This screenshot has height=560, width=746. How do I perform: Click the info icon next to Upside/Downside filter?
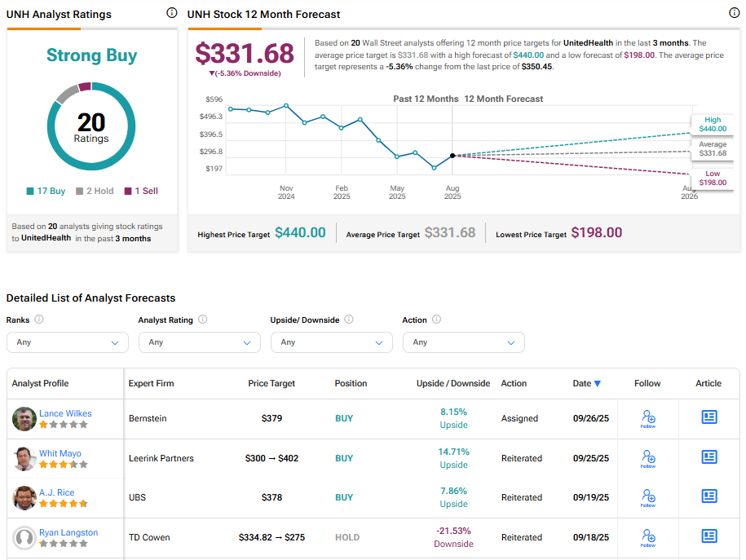point(348,320)
